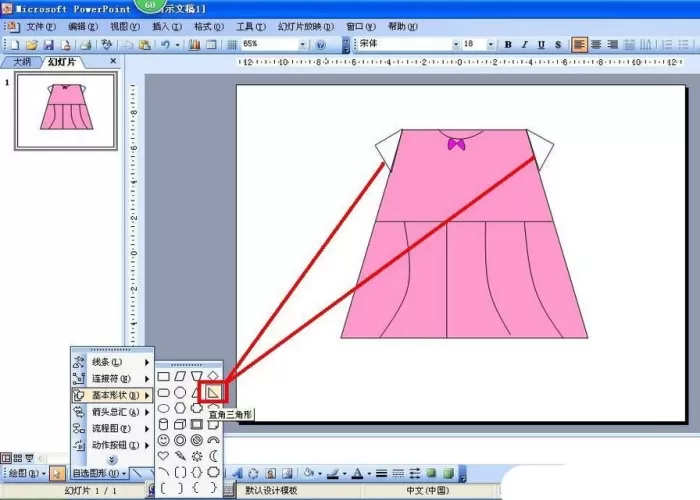Toggle Italic formatting
This screenshot has height=500, width=700.
point(525,45)
